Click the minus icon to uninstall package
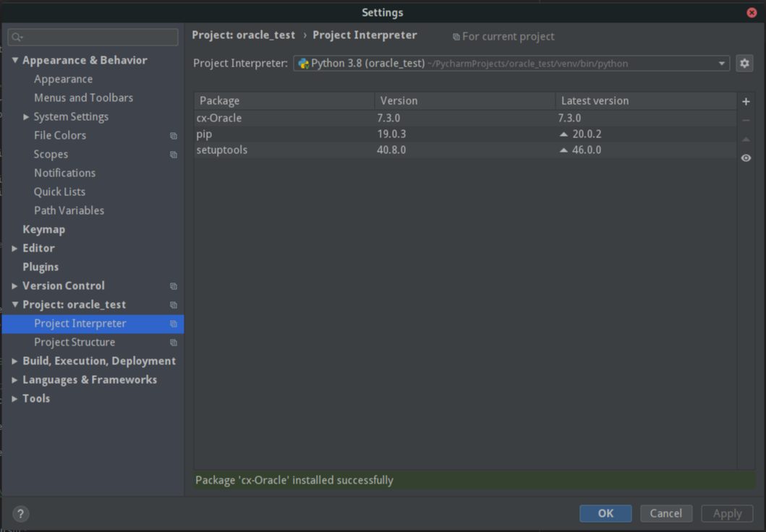Screen dimensions: 766x532 [x=746, y=120]
